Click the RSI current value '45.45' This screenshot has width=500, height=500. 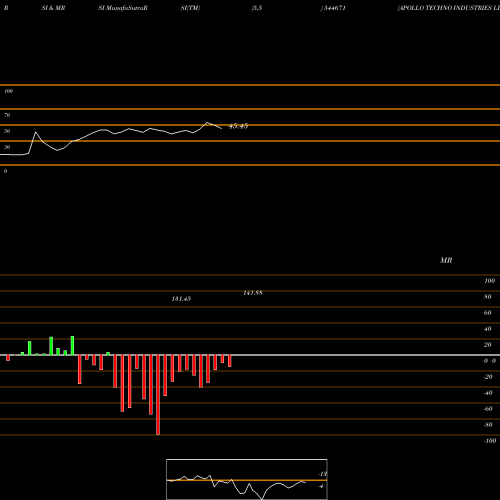click(x=238, y=126)
